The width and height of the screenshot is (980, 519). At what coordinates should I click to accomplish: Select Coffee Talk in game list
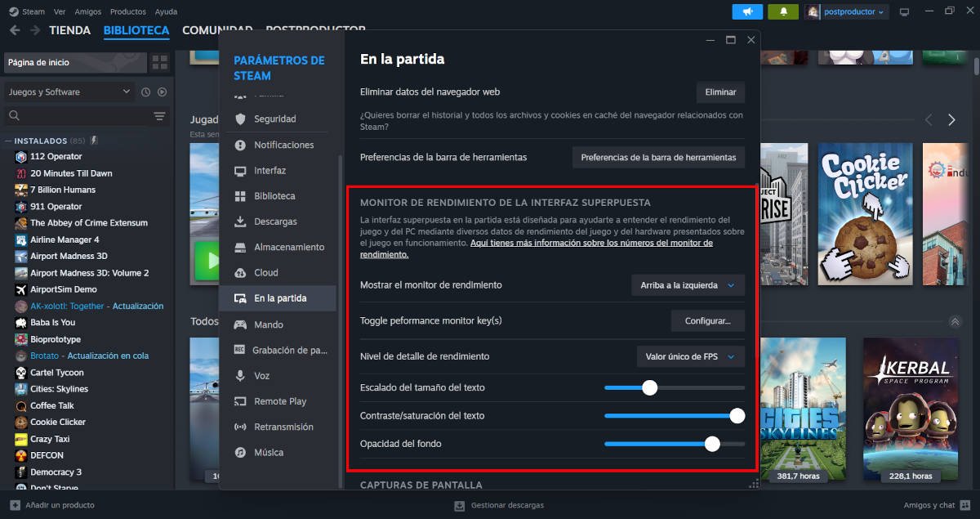pos(52,405)
